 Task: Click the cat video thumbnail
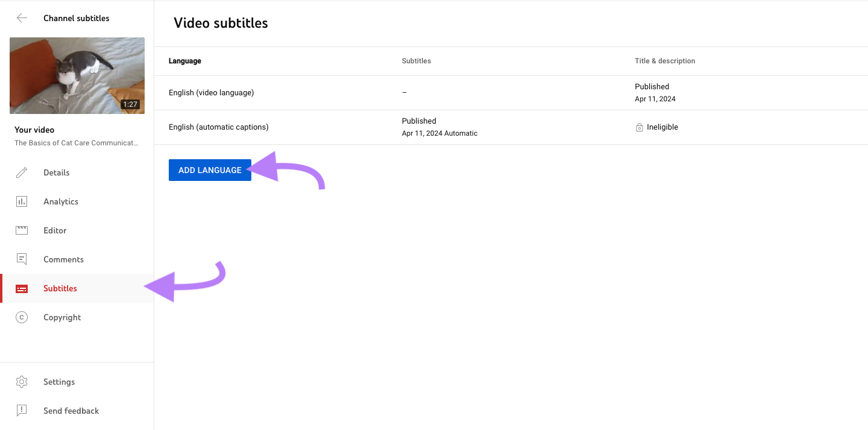77,75
